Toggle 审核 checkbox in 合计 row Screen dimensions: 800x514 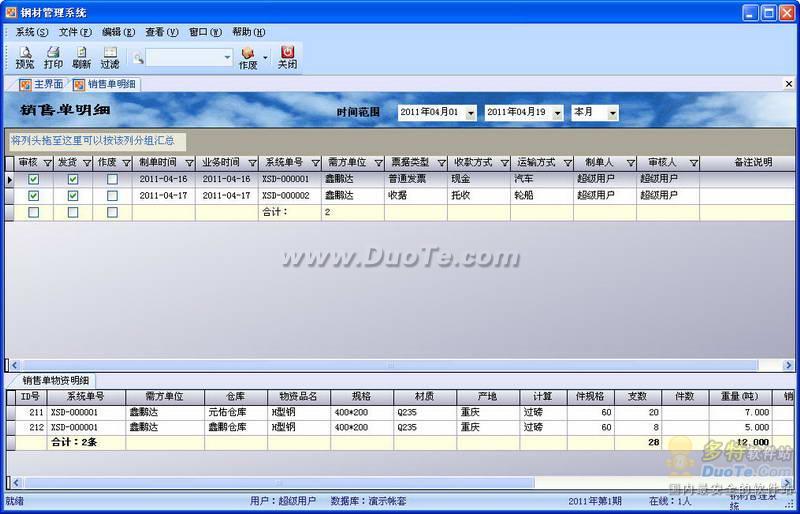(34, 212)
